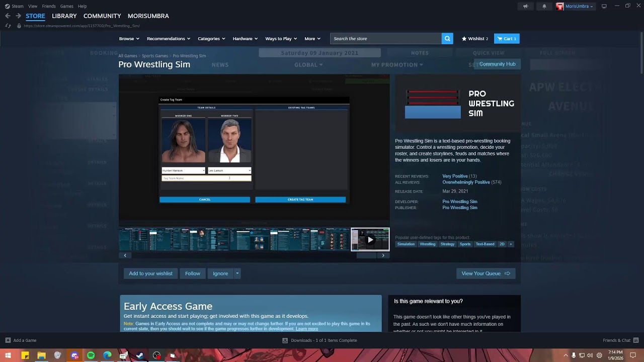Screen dimensions: 644x362
Task: Open the Community Hub button
Action: [497, 64]
